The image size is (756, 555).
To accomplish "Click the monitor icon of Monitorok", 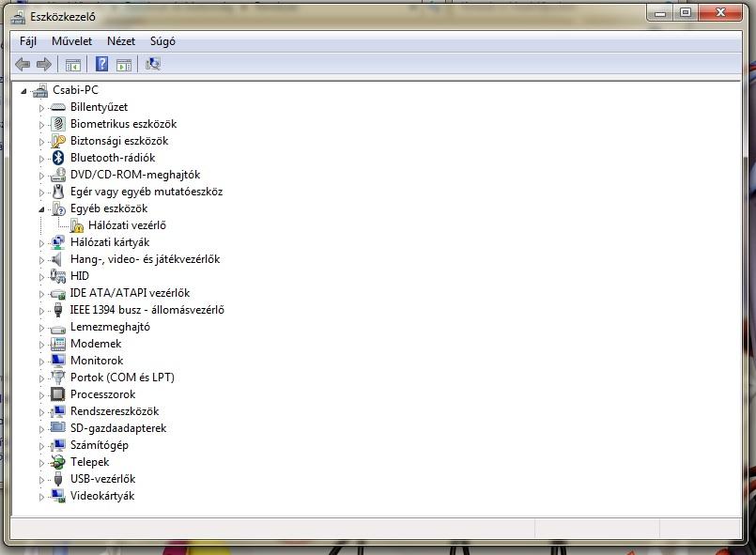I will (x=58, y=361).
